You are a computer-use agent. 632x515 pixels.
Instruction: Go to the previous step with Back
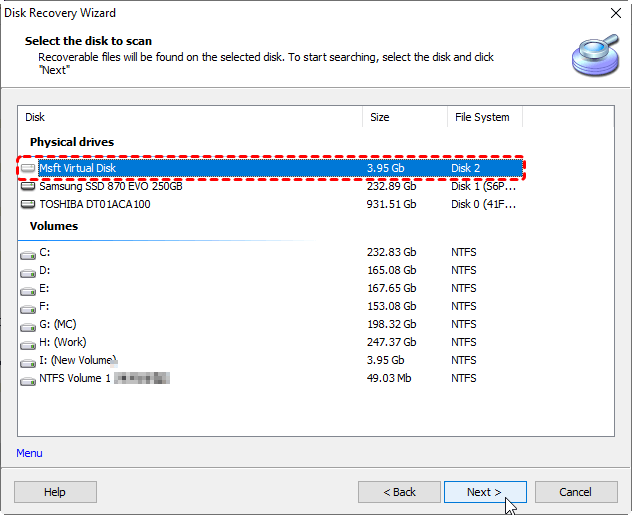[399, 492]
